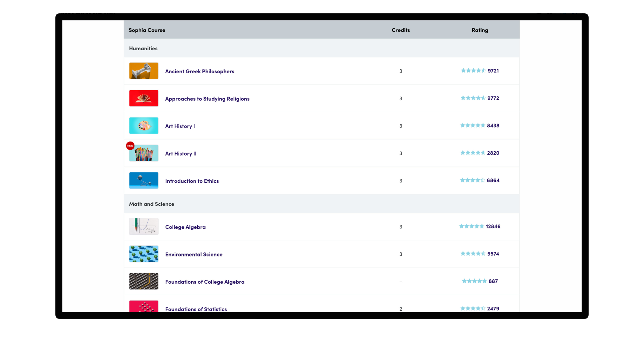
Task: Open the Foundations of Statistics course
Action: [x=196, y=309]
